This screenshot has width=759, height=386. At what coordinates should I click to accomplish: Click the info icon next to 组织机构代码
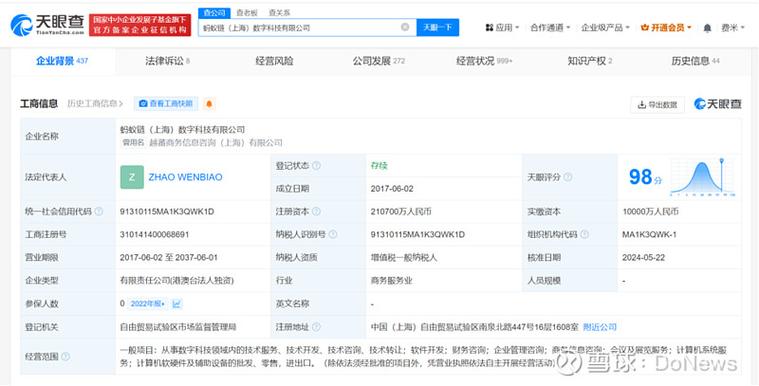(x=585, y=234)
